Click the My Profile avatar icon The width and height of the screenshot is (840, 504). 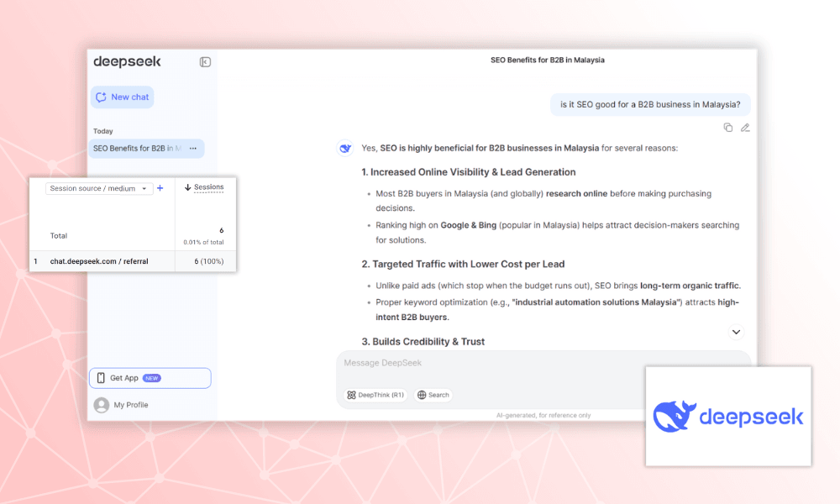102,405
